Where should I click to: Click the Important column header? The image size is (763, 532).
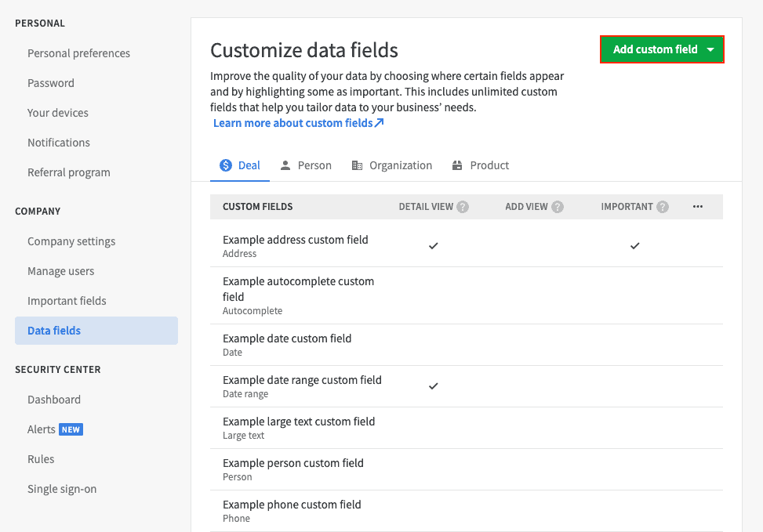(627, 207)
